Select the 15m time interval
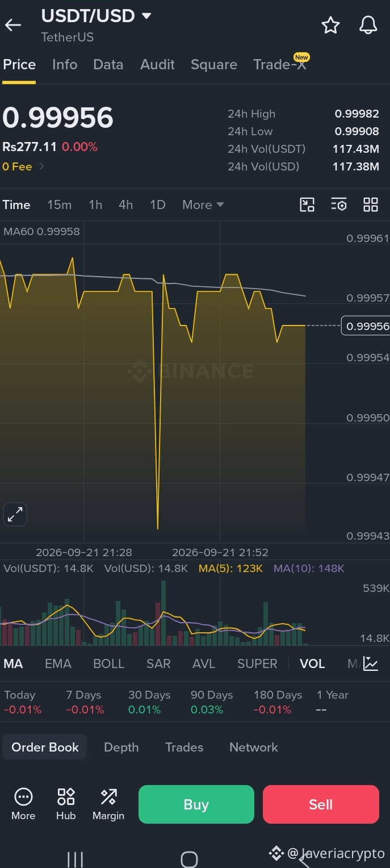Viewport: 390px width, 868px height. 59,205
